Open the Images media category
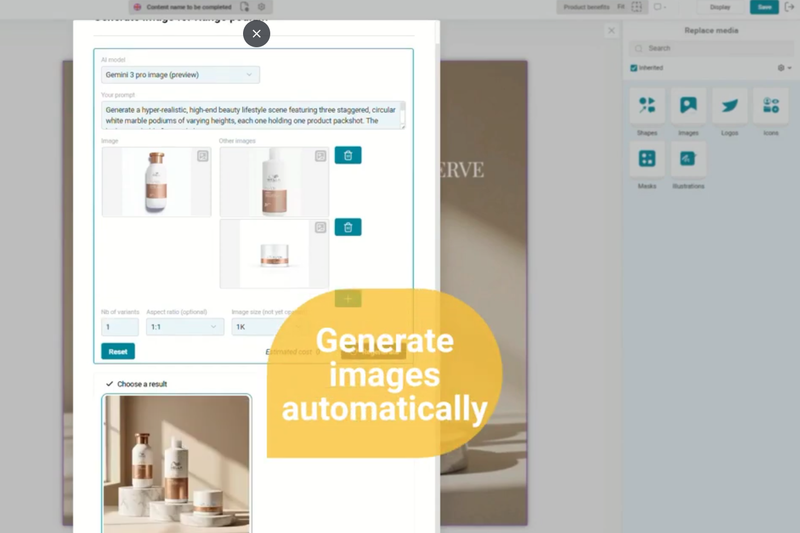 [688, 106]
